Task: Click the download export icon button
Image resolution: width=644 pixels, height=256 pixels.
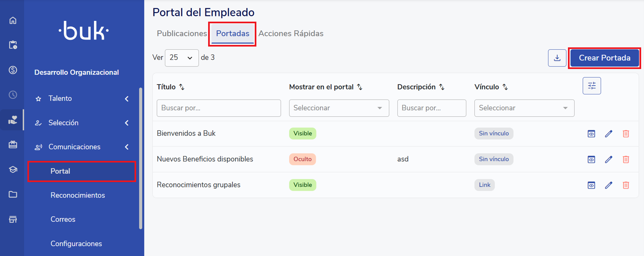Action: click(557, 58)
